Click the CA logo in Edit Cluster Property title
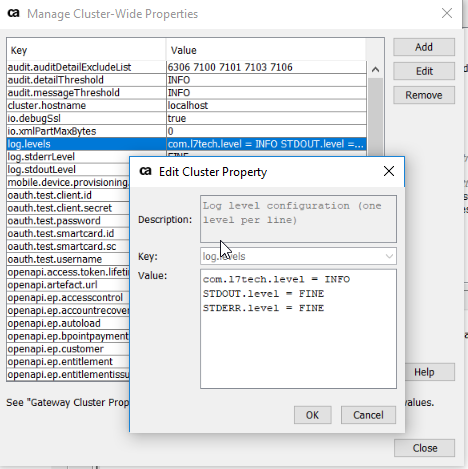 (x=145, y=171)
